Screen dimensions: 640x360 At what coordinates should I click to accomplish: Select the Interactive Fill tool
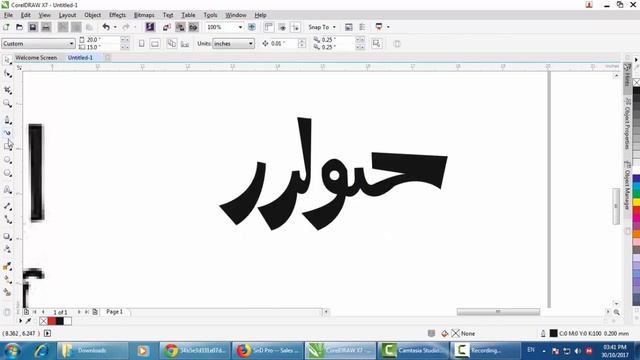point(7,280)
